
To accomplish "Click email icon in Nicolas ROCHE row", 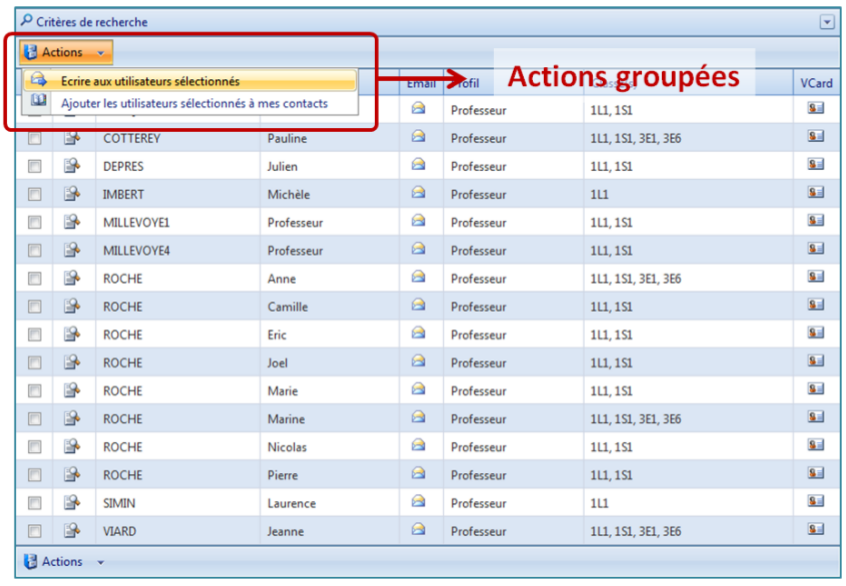I will [x=418, y=446].
